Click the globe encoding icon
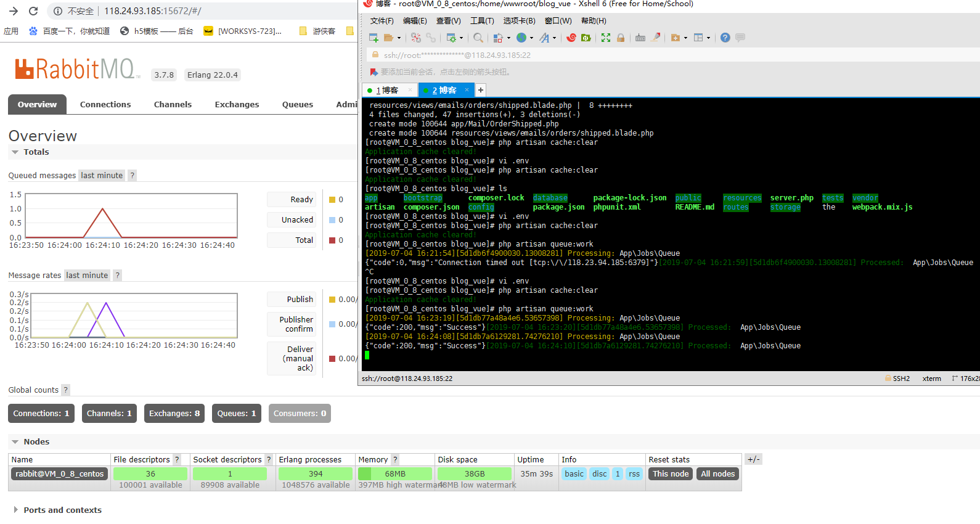Viewport: 980px width, 524px height. 521,38
